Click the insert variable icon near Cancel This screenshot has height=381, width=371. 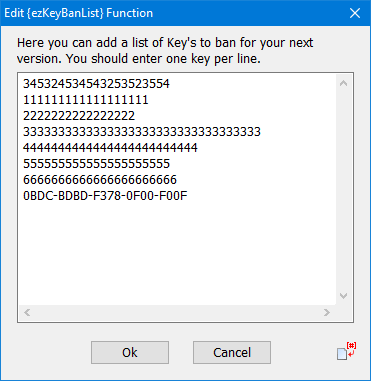point(346,351)
